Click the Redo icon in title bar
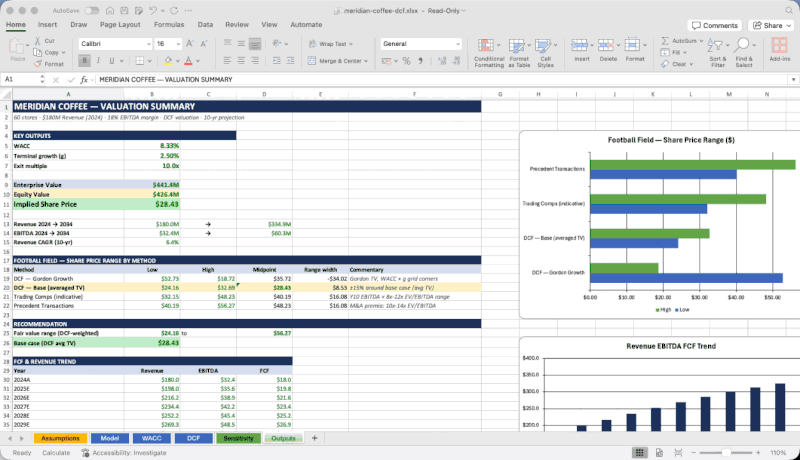Screen dimensions: 800x460 tap(174, 10)
